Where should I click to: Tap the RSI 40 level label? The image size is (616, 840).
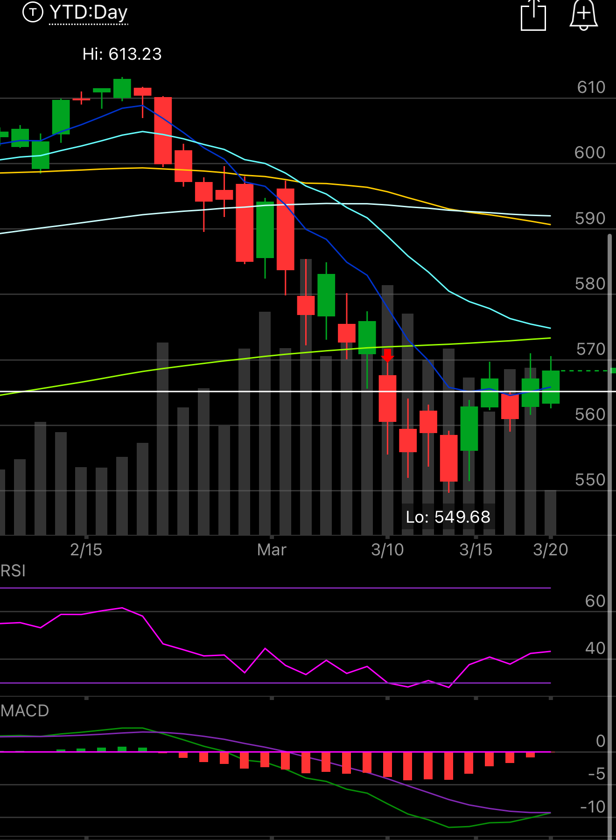pos(595,648)
